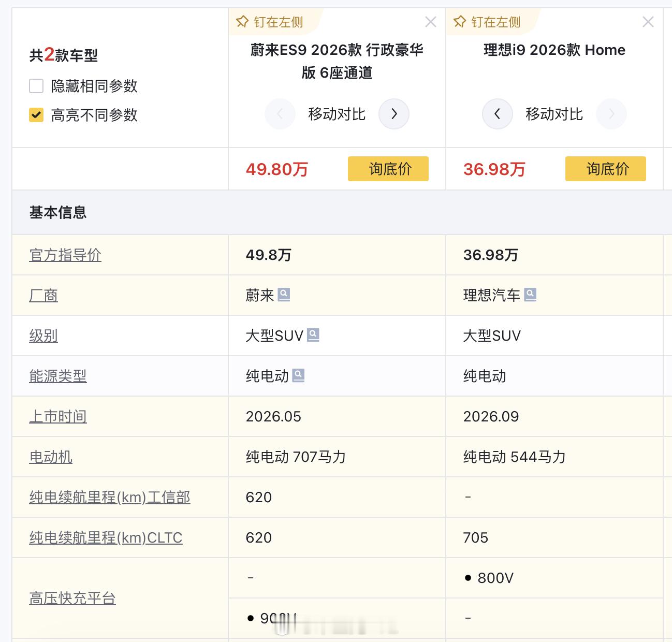Click 蔚来ES9 2026款 行政豪华版 title
This screenshot has width=672, height=642.
pos(337,61)
